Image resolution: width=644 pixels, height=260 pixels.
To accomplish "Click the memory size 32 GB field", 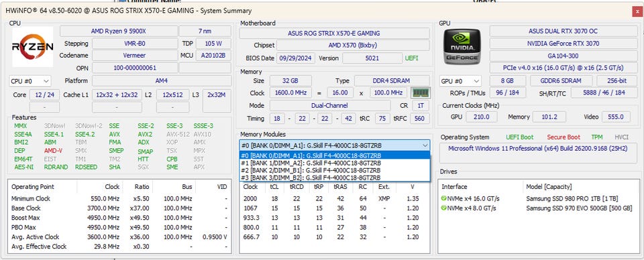I will tap(290, 81).
